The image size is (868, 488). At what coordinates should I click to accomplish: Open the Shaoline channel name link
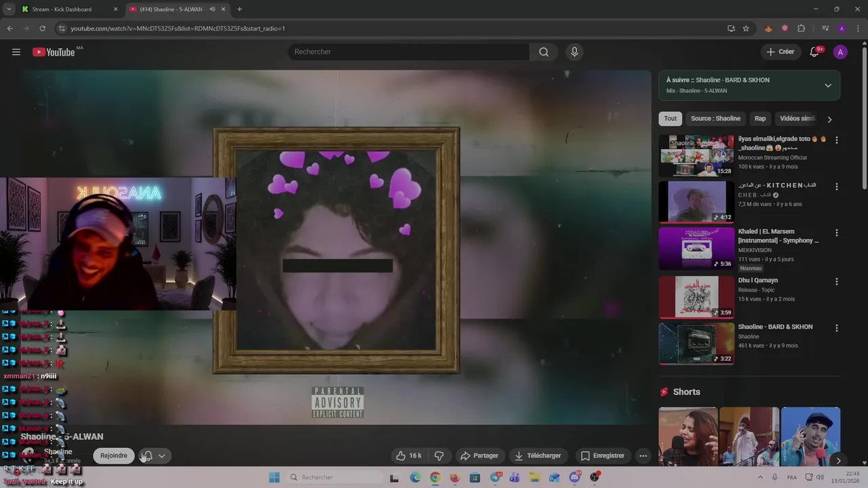(58, 451)
